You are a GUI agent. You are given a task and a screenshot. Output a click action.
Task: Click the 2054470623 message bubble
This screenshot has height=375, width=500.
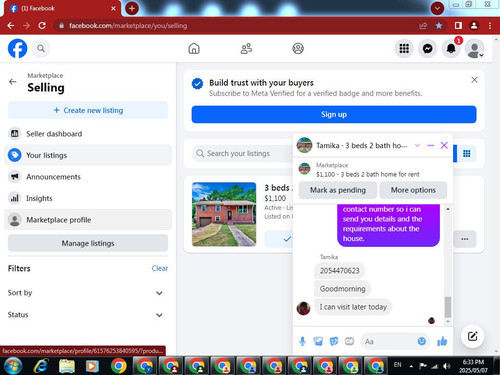(x=340, y=271)
